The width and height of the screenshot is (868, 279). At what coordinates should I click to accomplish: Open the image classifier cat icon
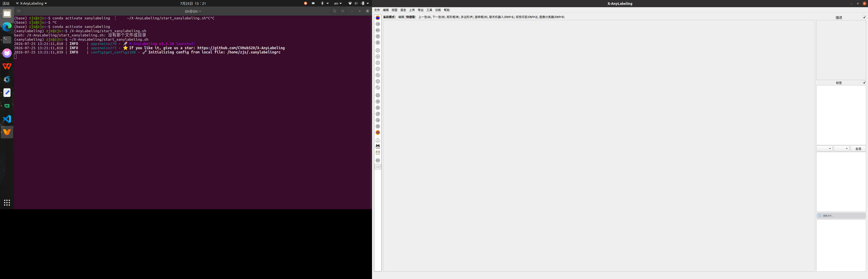click(x=378, y=153)
